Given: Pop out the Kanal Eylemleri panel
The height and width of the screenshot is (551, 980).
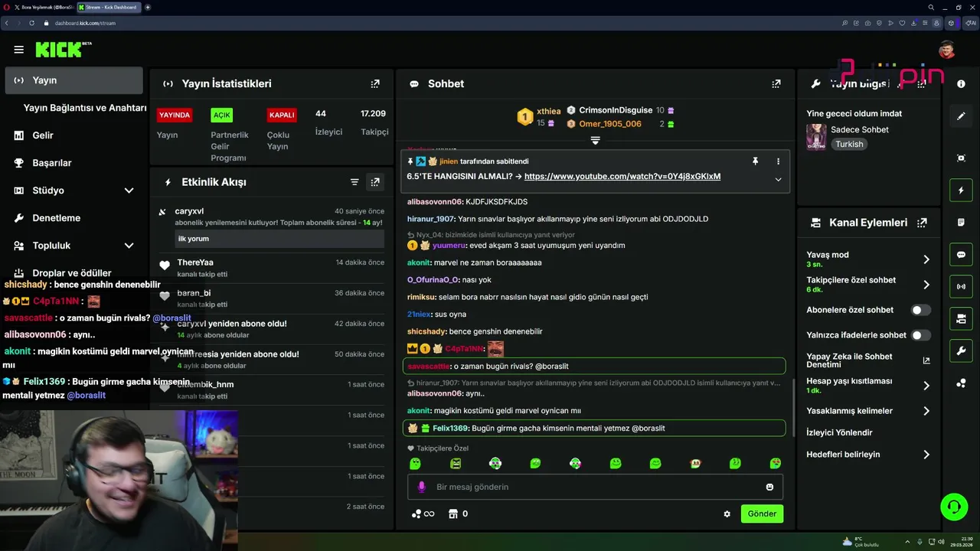Looking at the screenshot, I should [x=922, y=223].
